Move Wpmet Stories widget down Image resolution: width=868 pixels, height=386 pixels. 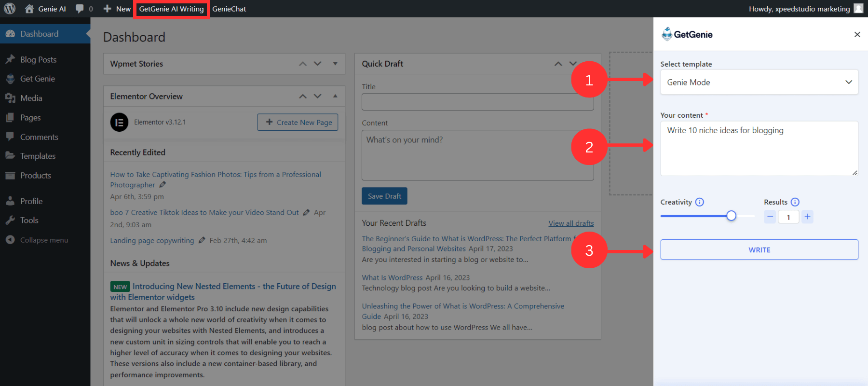click(317, 64)
